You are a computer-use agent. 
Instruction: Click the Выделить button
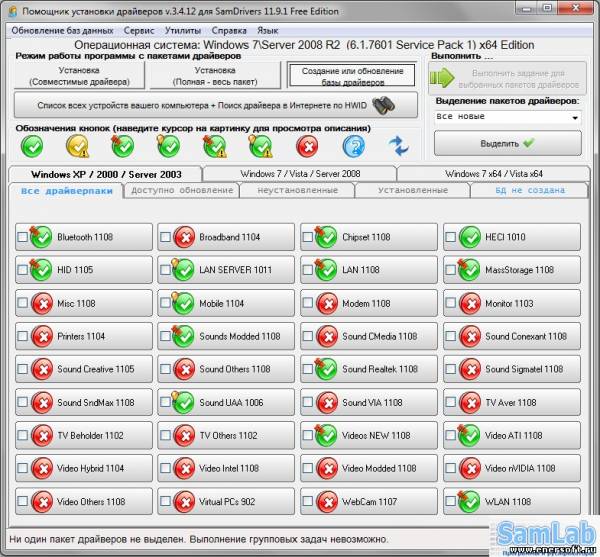tap(508, 143)
